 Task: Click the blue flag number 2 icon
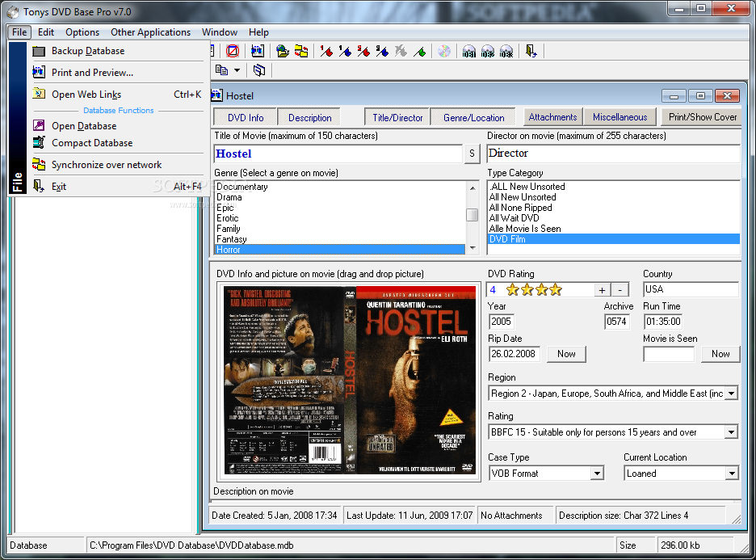(x=382, y=51)
